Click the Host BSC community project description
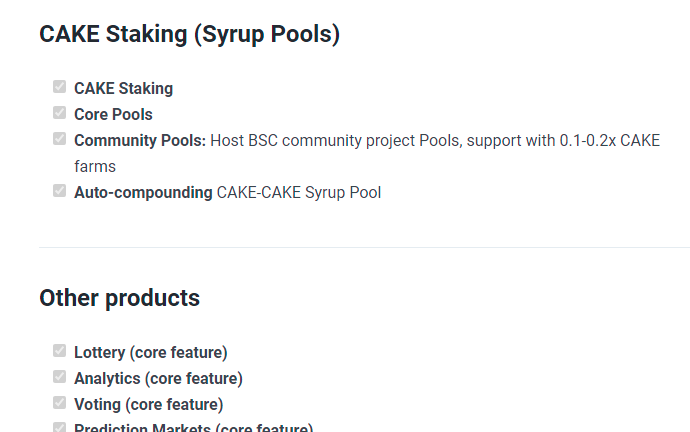This screenshot has width=690, height=432. coord(367,154)
